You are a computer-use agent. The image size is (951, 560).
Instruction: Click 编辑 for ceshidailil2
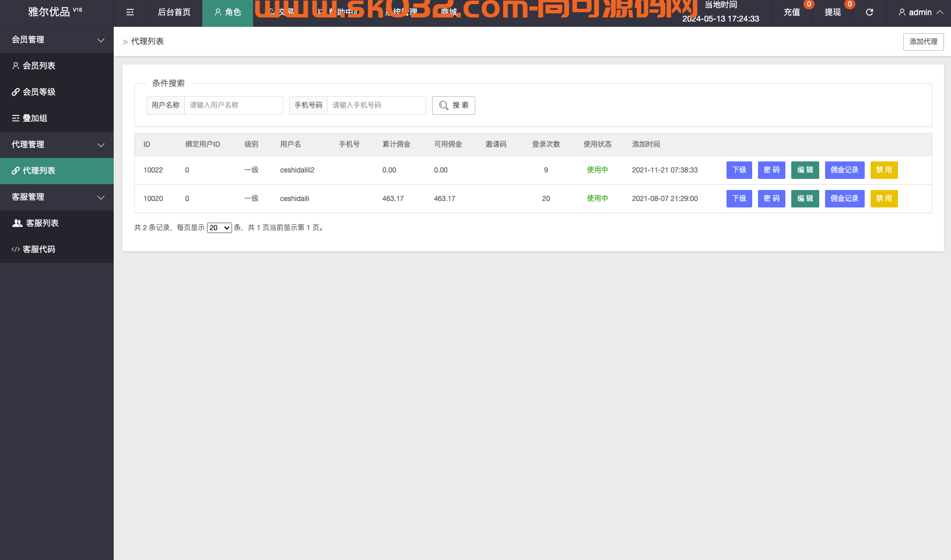click(x=805, y=170)
